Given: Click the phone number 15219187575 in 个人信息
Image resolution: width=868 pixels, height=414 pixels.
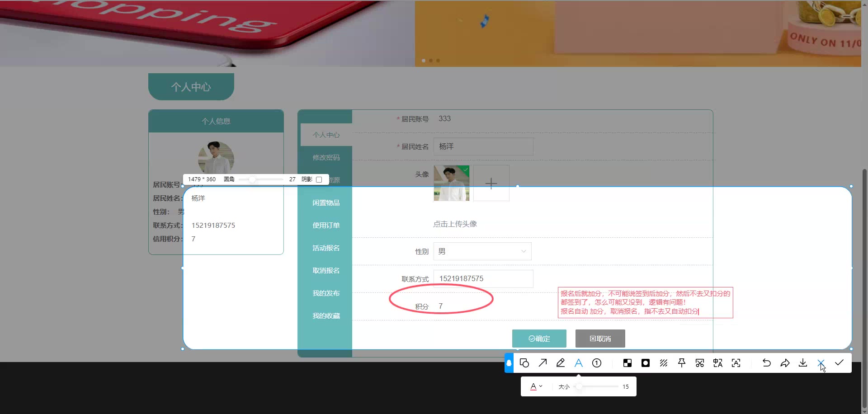Looking at the screenshot, I should click(213, 225).
